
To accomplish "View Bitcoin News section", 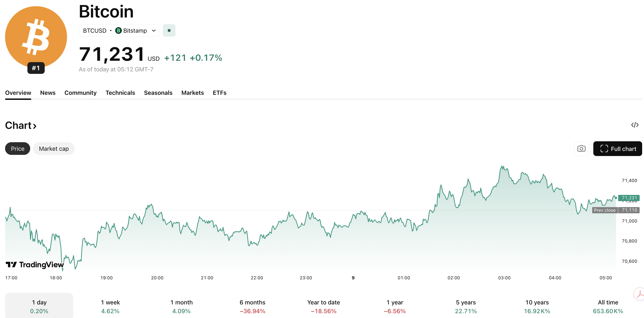I will pos(48,93).
